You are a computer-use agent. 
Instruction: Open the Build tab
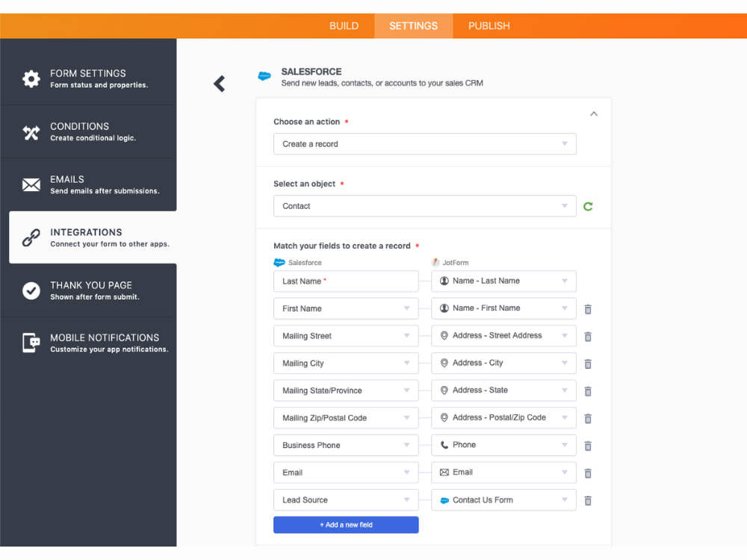[x=344, y=25]
